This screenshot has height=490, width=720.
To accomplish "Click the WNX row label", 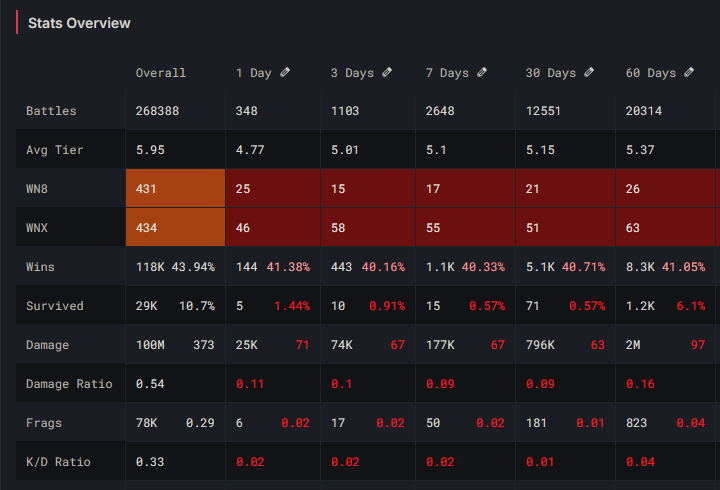I will pos(40,228).
